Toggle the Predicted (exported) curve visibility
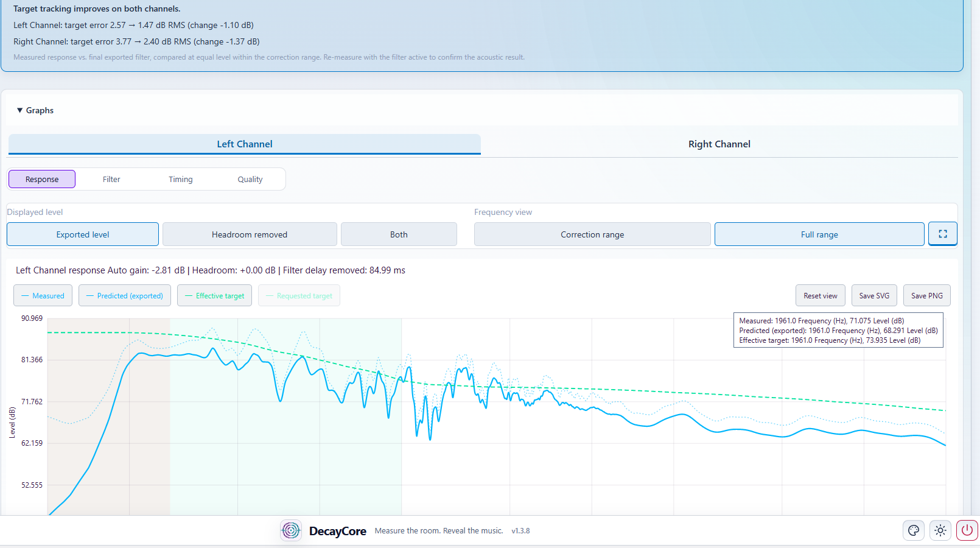Screen dimensions: 980x548 125,296
